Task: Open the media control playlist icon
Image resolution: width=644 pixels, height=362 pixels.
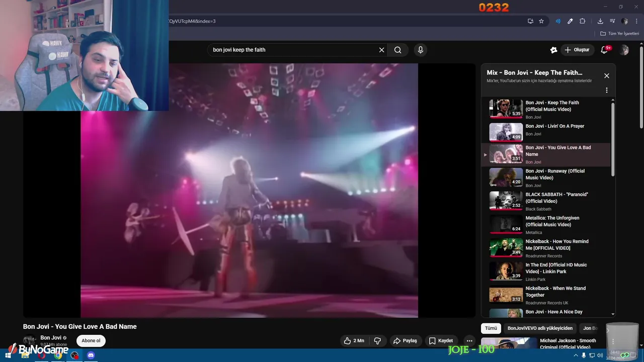Action: (x=612, y=21)
